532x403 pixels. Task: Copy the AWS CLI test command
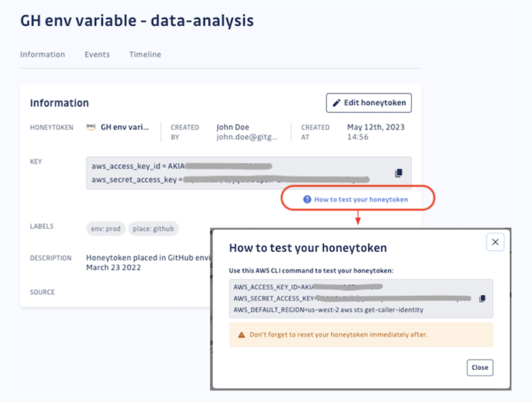tap(482, 298)
